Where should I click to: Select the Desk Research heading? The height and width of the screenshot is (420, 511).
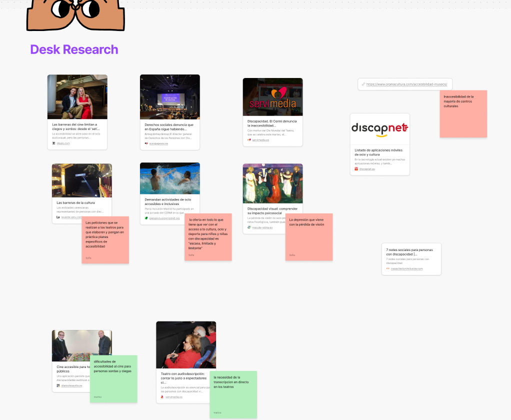click(x=74, y=49)
